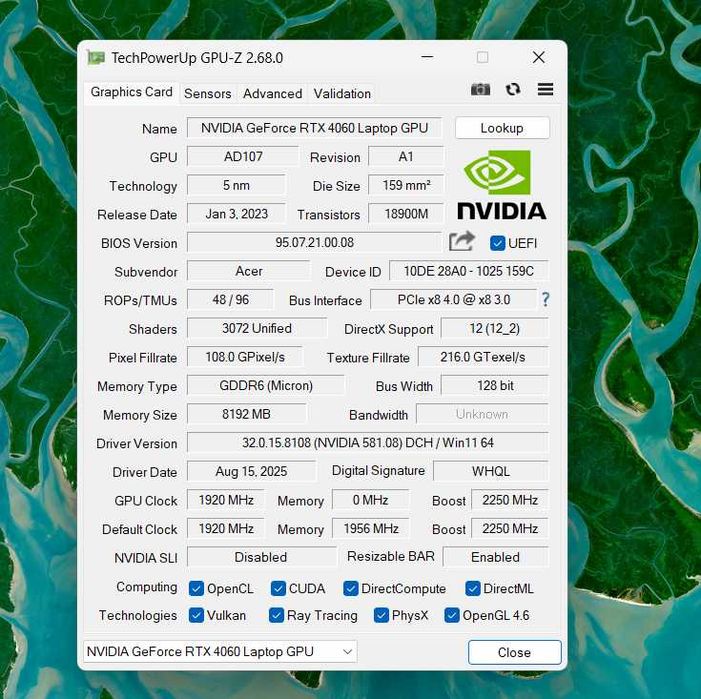The width and height of the screenshot is (701, 699).
Task: Click the BIOS Version field 95.07.21.00.08
Action: point(314,243)
